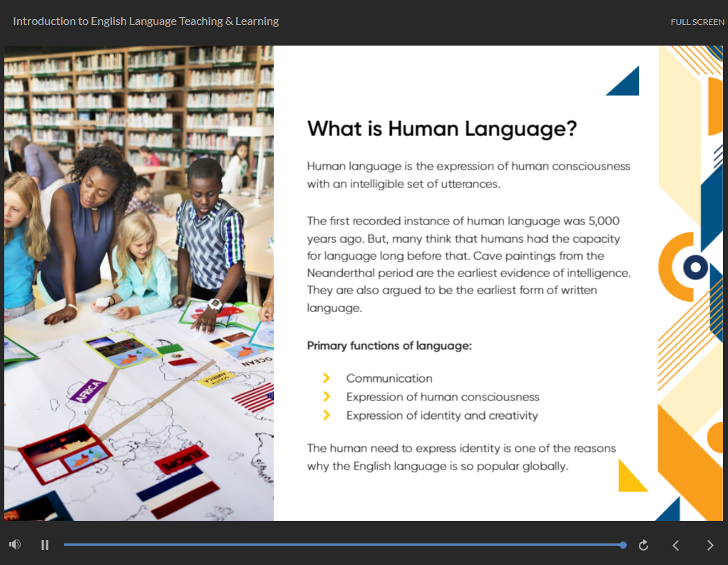Select the 'Primary functions of language:' label
This screenshot has width=728, height=565.
pos(389,346)
